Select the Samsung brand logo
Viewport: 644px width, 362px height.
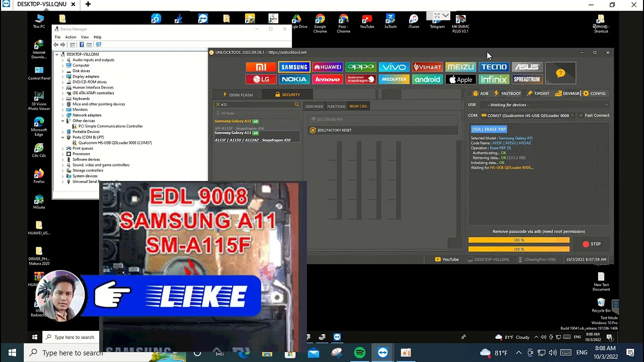(294, 67)
